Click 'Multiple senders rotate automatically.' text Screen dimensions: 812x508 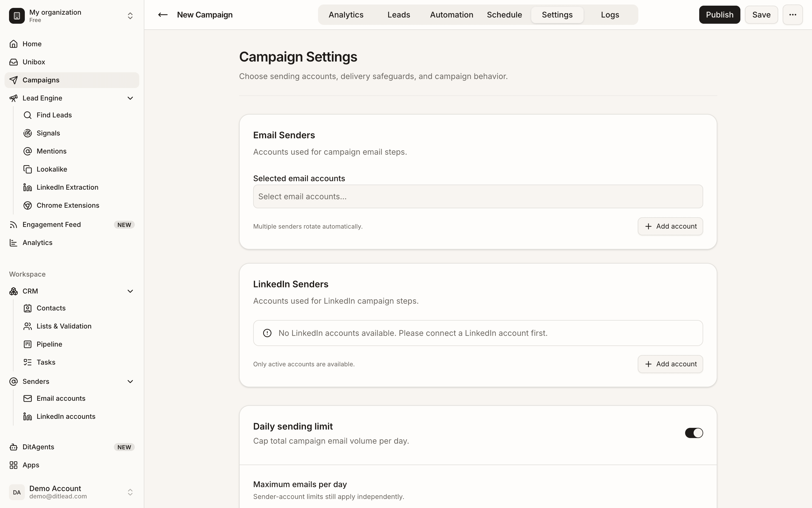coord(308,226)
